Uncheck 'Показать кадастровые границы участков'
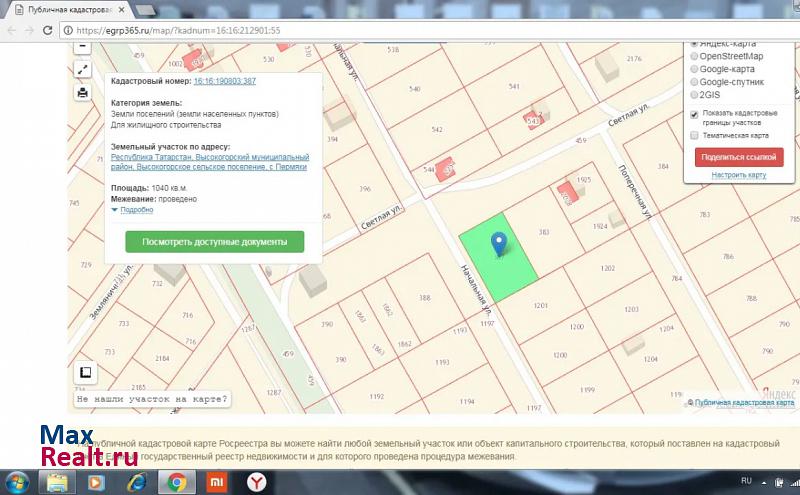The image size is (800, 495). (x=695, y=114)
